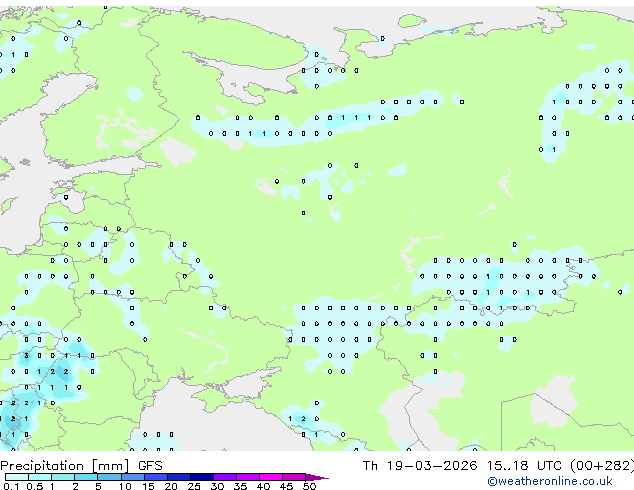Image resolution: width=634 pixels, height=490 pixels.
Task: Click the legend label '0.5'
Action: click(35, 486)
